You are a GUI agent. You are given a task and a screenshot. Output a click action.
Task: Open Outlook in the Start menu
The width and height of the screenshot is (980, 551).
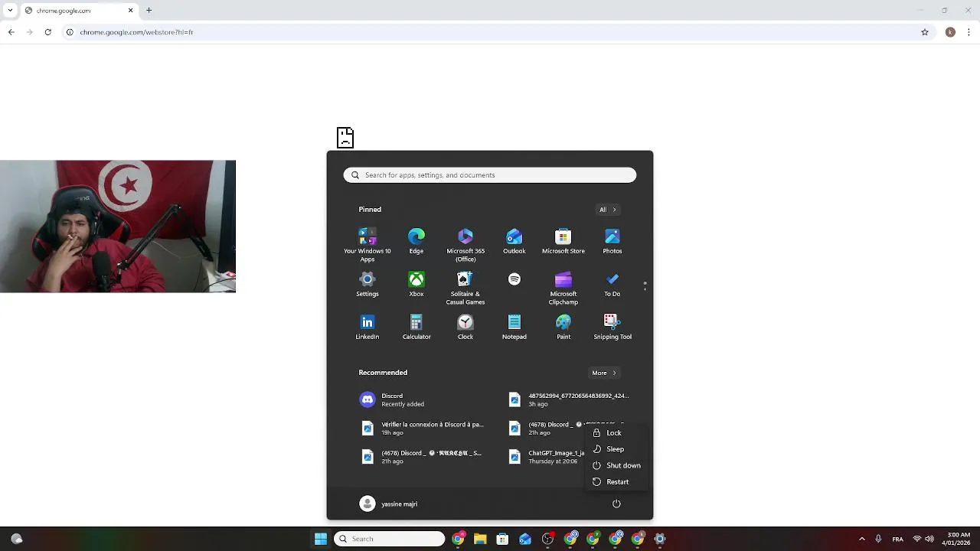514,241
